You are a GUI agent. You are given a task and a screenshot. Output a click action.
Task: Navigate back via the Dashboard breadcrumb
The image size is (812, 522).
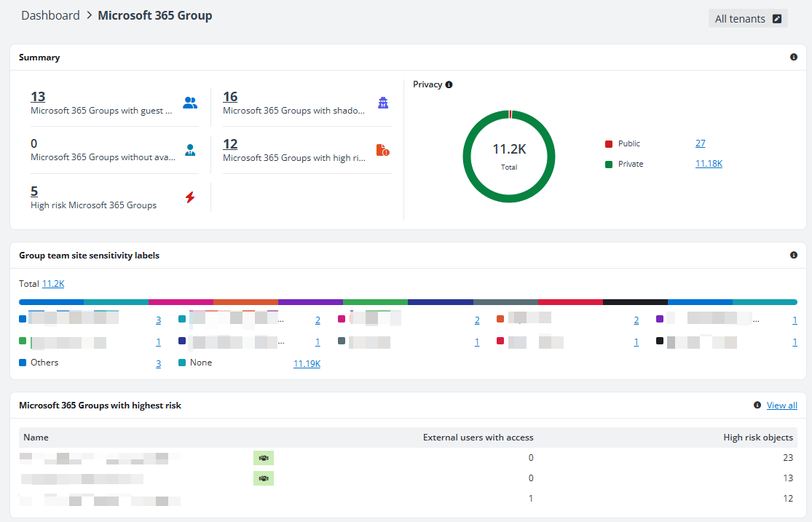50,15
